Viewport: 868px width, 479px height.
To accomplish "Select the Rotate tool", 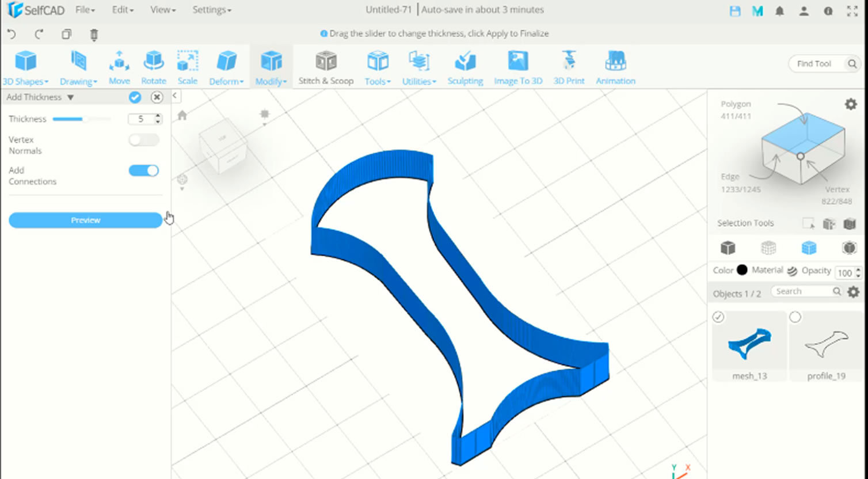I will coord(154,68).
